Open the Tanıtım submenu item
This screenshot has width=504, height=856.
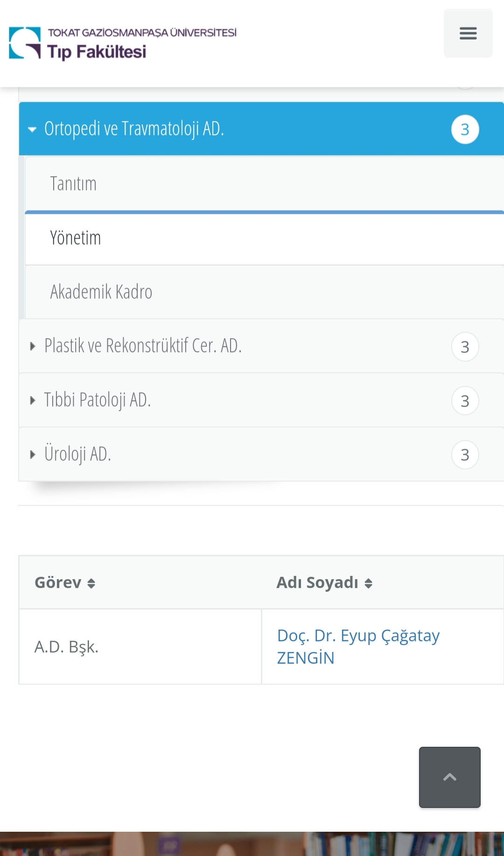point(264,183)
